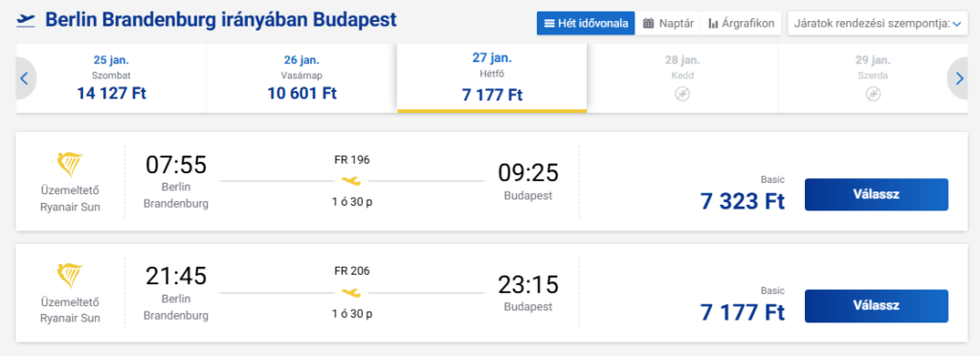This screenshot has height=356, width=980.
Task: Click the yellow plane icon on flight FR 206
Action: point(352,292)
